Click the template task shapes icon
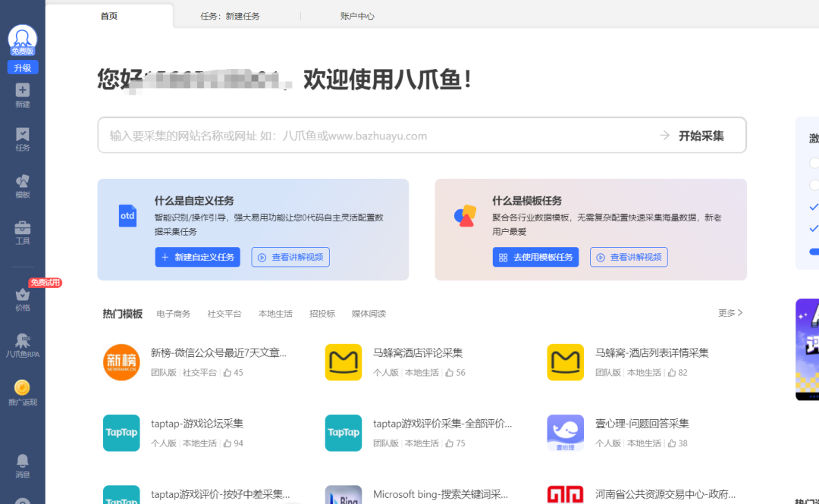 pyautogui.click(x=465, y=216)
